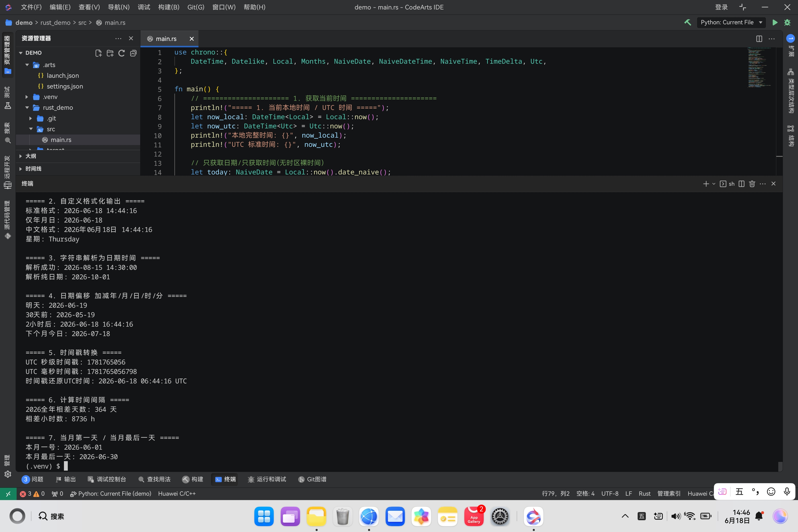
Task: Open the source code management view
Action: (7, 220)
